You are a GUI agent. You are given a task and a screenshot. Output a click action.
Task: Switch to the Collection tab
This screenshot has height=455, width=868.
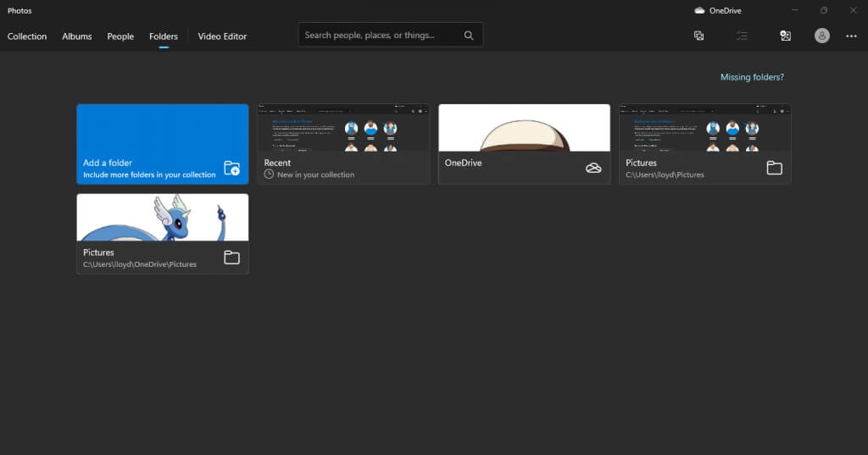(27, 36)
